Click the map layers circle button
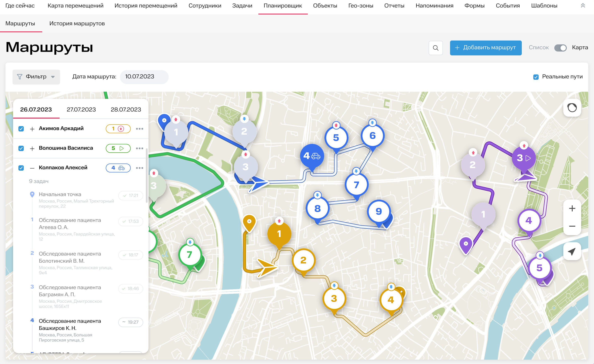 (x=572, y=108)
